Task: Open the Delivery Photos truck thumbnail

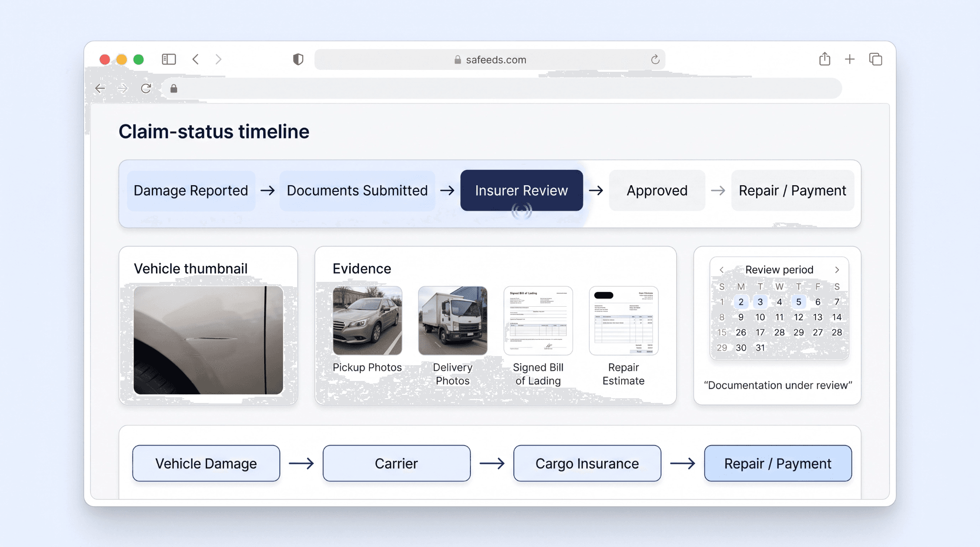Action: click(x=453, y=321)
